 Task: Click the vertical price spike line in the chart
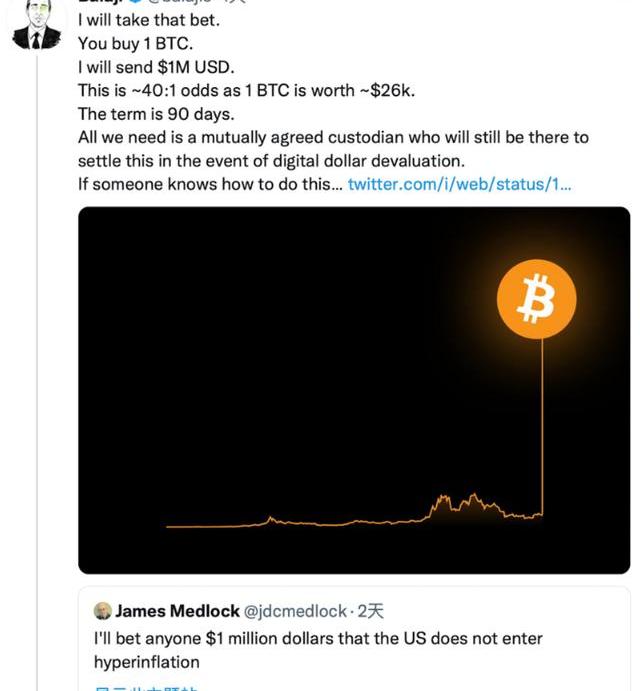[542, 430]
